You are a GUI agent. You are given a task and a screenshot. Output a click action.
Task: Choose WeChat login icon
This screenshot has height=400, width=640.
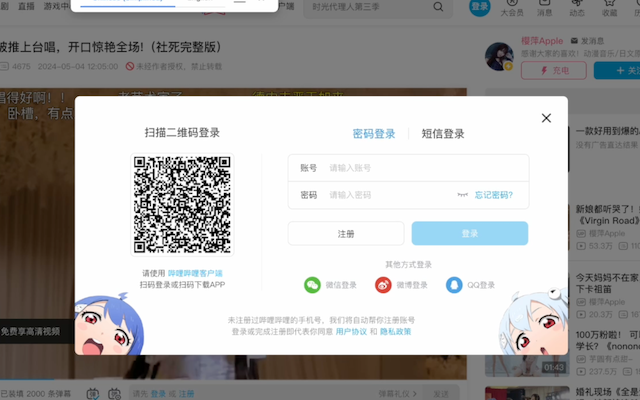click(x=312, y=285)
